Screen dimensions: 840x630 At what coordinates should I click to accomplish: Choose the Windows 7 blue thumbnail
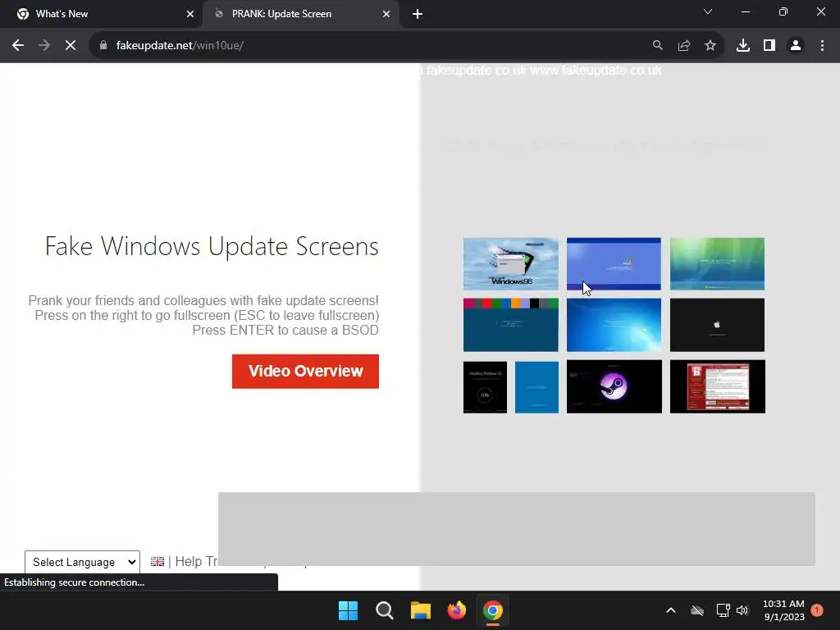[x=614, y=325]
